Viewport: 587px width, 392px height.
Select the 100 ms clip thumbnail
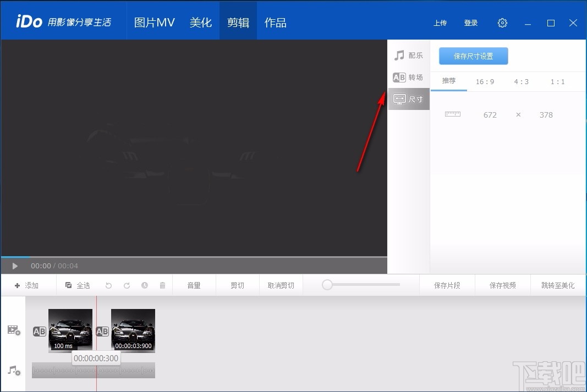pos(70,330)
